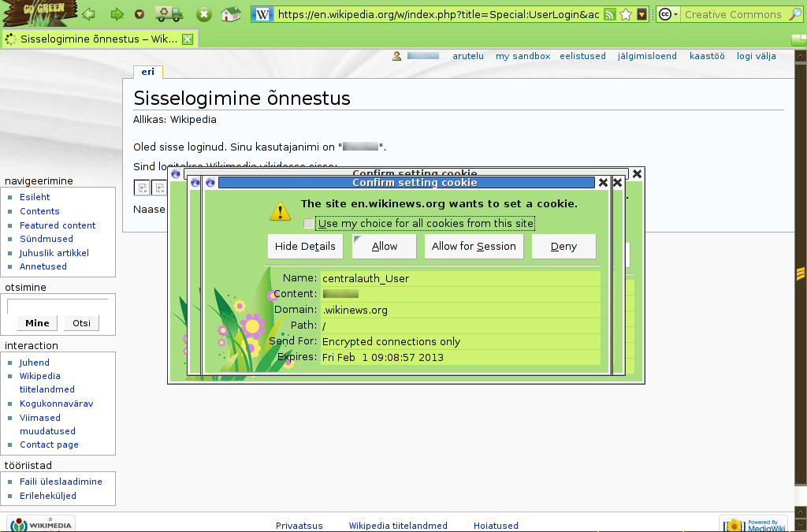807x532 pixels.
Task: Click Deny in cookie dialog
Action: pyautogui.click(x=564, y=247)
